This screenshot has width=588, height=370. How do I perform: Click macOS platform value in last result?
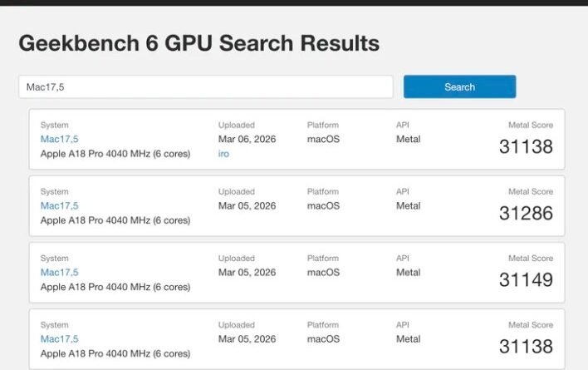coord(323,338)
